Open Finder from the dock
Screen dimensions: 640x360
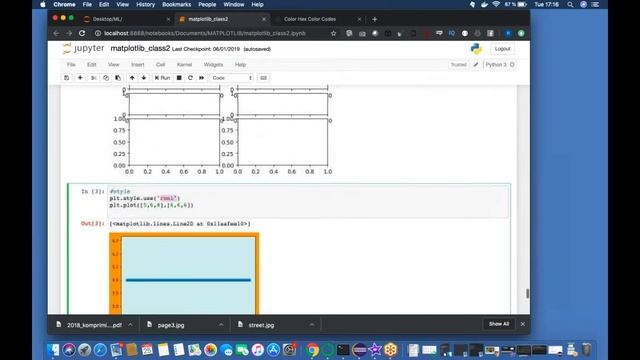(x=53, y=350)
